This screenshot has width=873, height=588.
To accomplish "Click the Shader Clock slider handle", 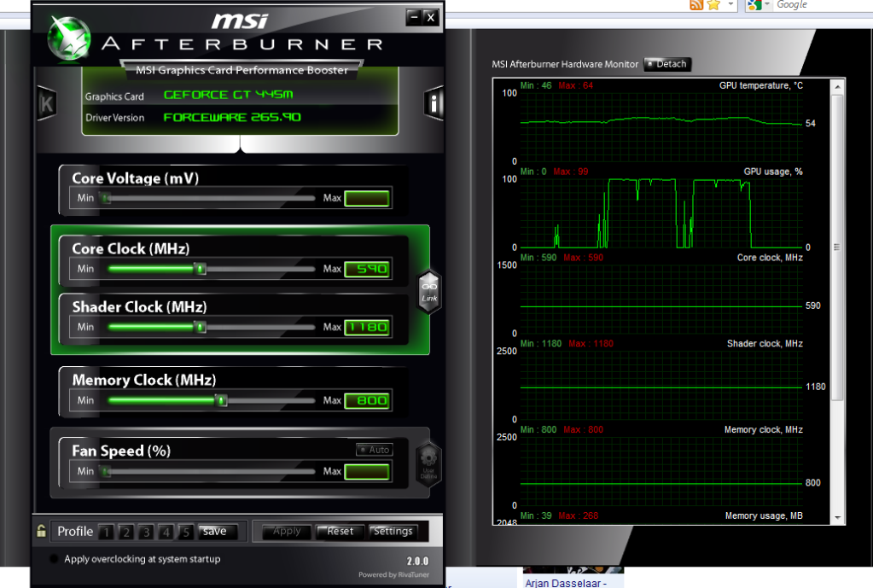I will pyautogui.click(x=201, y=327).
